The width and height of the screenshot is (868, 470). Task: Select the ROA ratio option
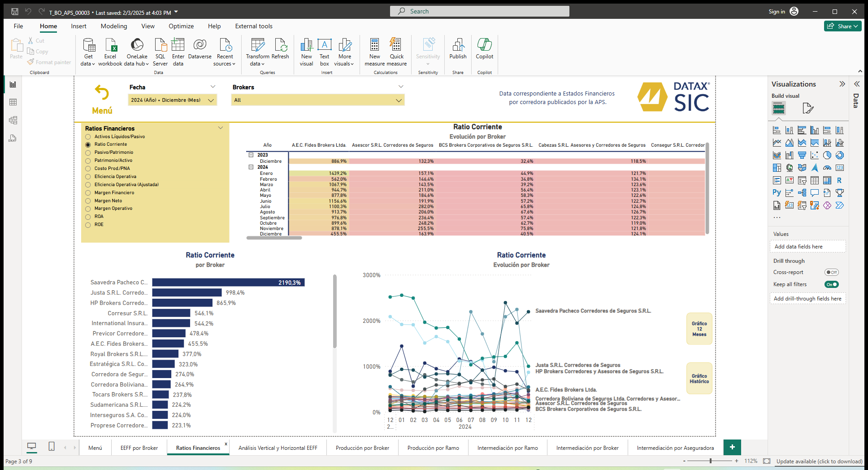(88, 216)
